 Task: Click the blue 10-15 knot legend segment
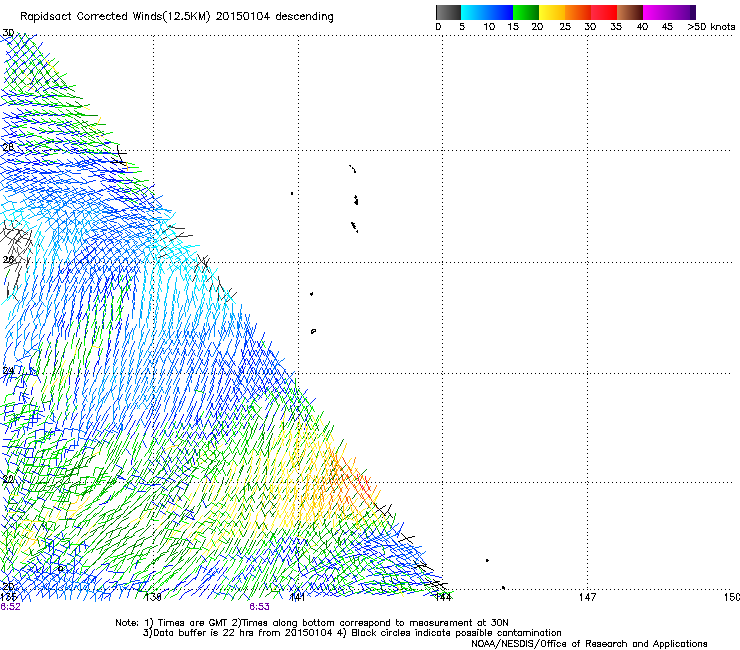[500, 12]
